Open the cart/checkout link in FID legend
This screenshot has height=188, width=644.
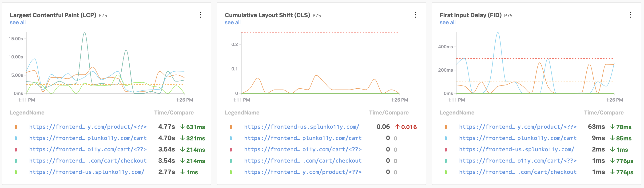point(518,172)
